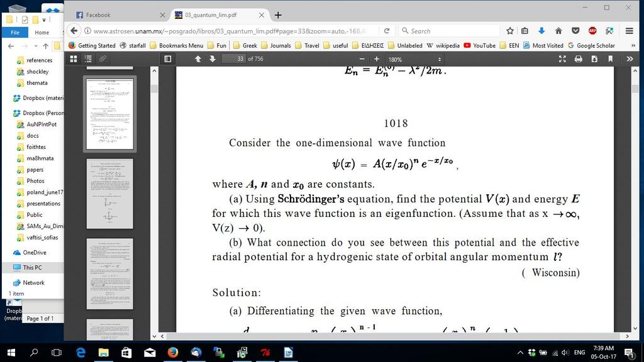
Task: Download the PDF file
Action: tap(594, 59)
